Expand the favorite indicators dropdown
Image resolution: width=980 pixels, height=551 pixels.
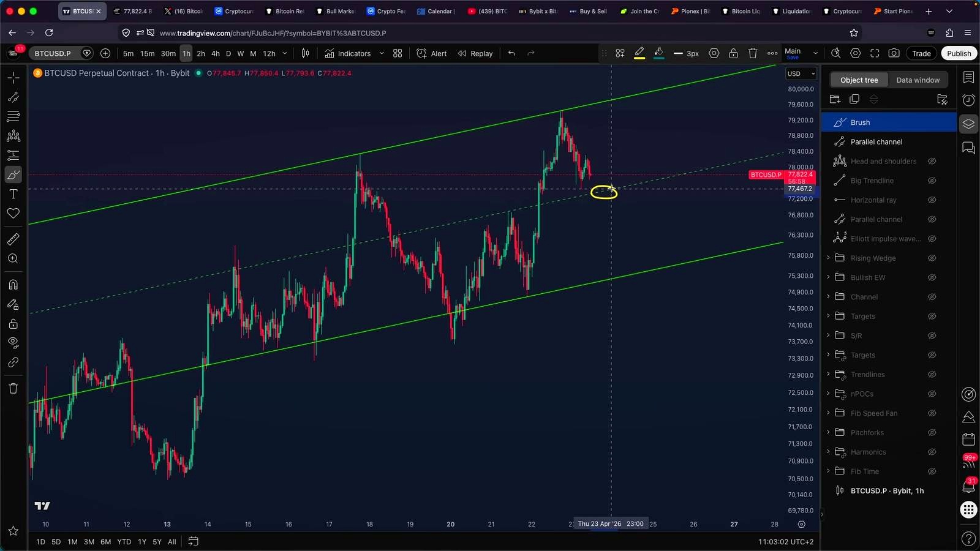click(x=382, y=53)
